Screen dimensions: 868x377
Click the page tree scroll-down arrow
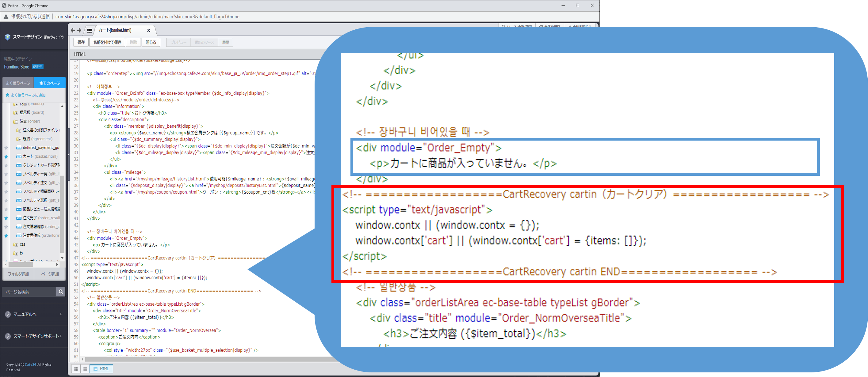pyautogui.click(x=62, y=258)
